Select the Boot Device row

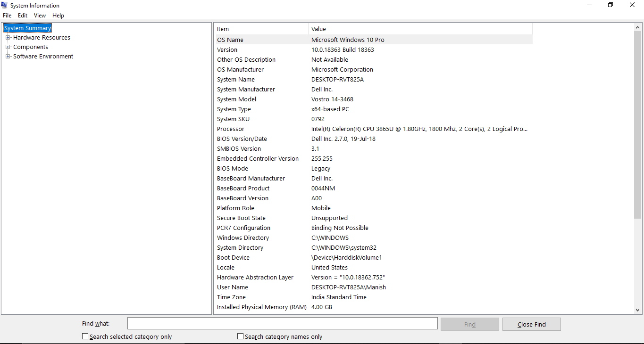374,258
